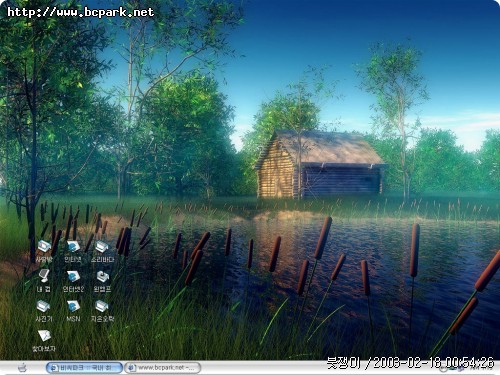500x375 pixels.
Task: Open the 찾아보자 search icon
Action: (44, 336)
